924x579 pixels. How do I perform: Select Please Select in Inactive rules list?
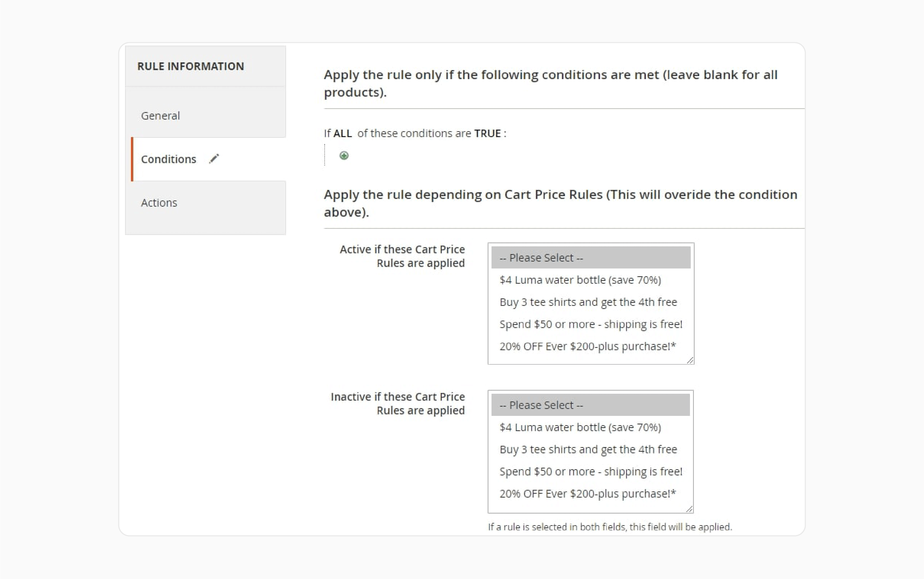[x=590, y=405]
